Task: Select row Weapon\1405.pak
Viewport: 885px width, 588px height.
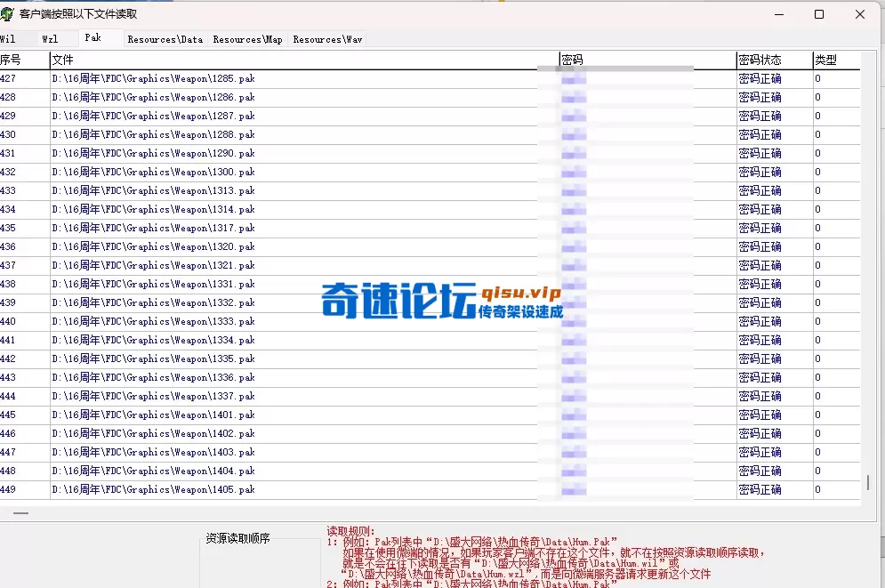Action: click(430, 489)
